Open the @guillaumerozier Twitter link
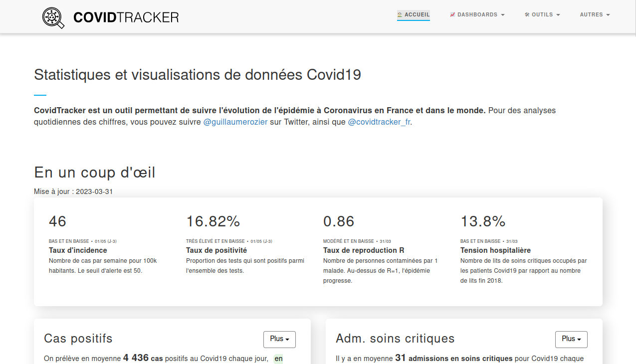The image size is (636, 364). coord(235,122)
